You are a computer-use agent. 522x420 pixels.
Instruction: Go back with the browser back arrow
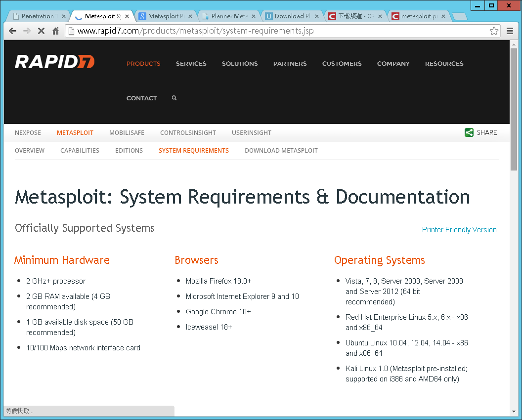(13, 31)
